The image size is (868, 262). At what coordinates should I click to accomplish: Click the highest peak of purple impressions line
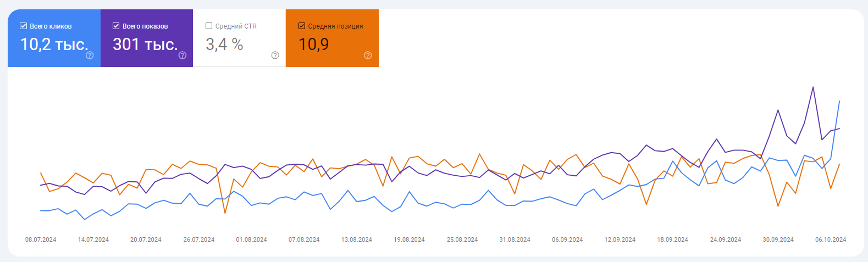(x=813, y=87)
